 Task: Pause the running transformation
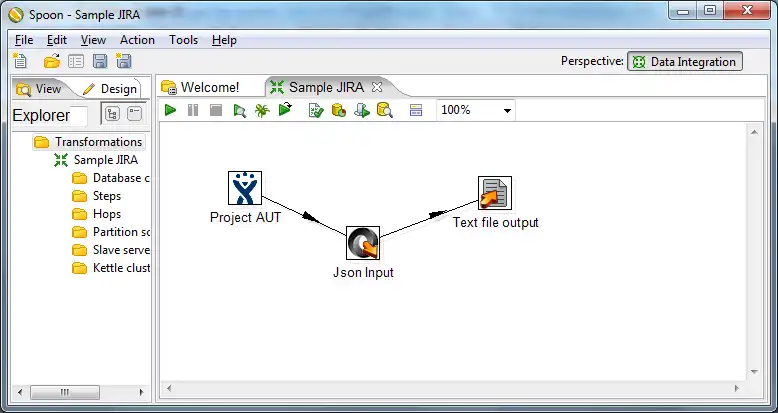tap(193, 110)
